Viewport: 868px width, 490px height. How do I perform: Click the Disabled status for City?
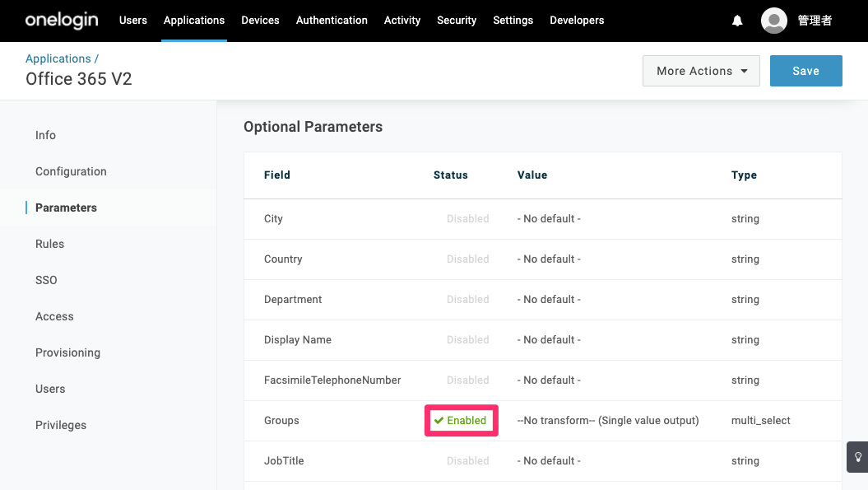point(468,219)
